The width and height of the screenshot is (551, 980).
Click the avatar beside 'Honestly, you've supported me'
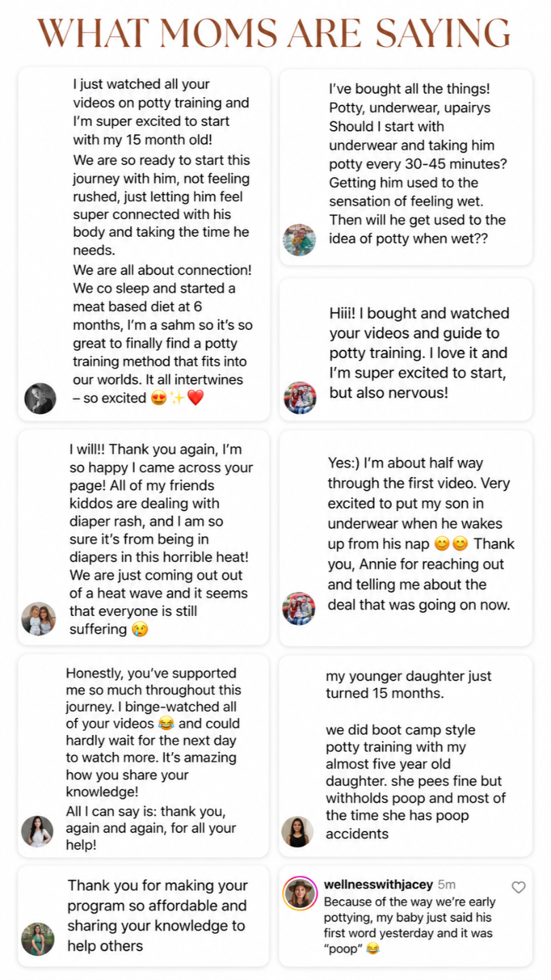click(x=37, y=831)
